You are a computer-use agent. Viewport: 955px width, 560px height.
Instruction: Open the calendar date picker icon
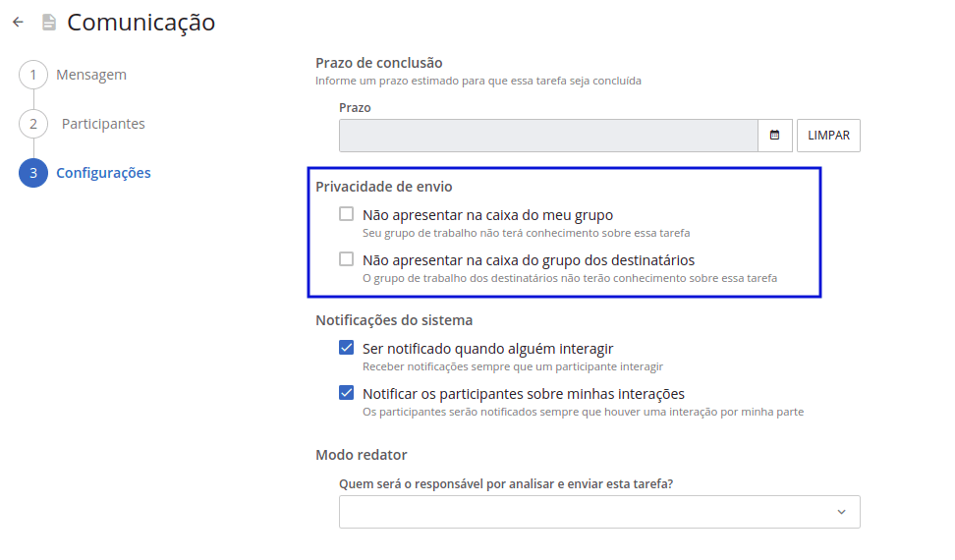[774, 136]
